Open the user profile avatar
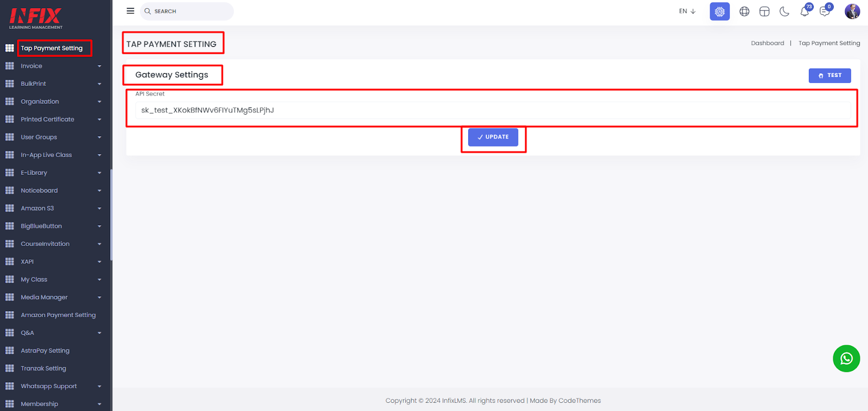Viewport: 868px width, 411px height. (x=852, y=11)
